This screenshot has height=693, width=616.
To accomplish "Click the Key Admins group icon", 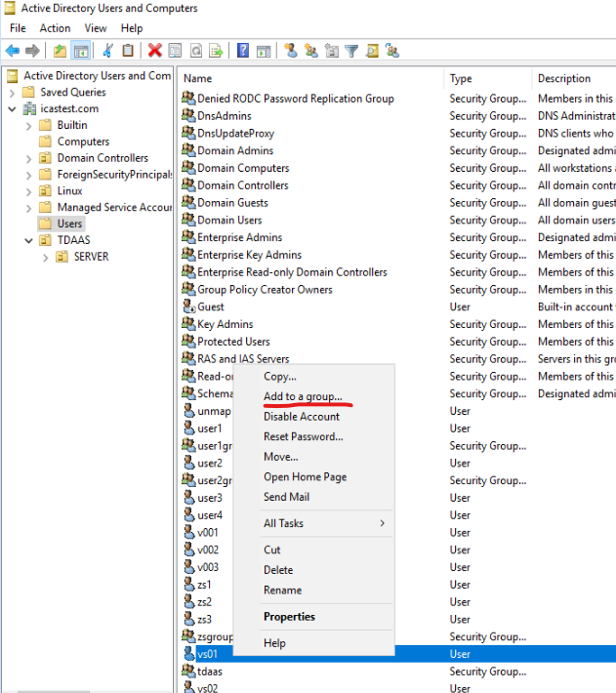I will point(188,323).
